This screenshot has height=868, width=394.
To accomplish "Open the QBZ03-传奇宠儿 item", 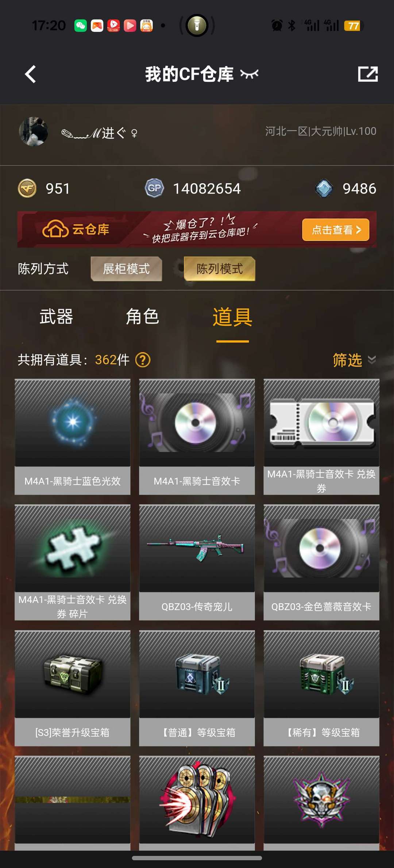I will pos(197,562).
